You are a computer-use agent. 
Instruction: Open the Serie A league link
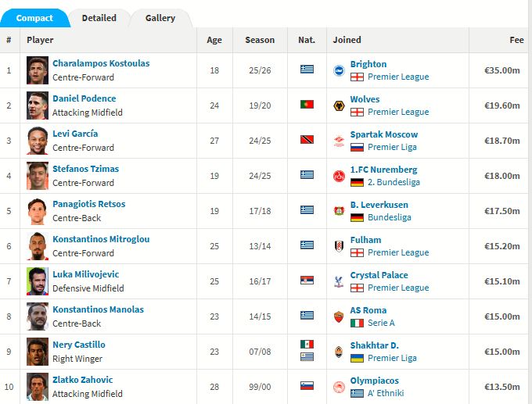(x=381, y=323)
